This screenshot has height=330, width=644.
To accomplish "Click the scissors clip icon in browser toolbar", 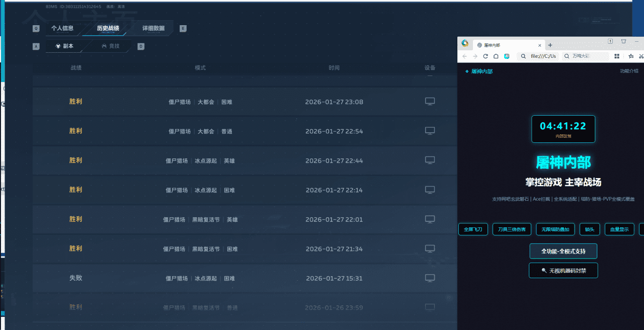I will [x=641, y=56].
